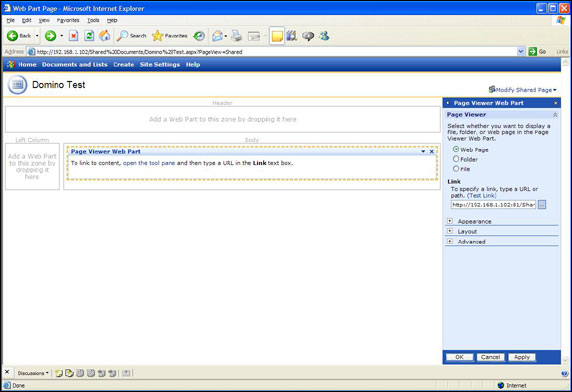Open the Edit menu

coord(27,20)
